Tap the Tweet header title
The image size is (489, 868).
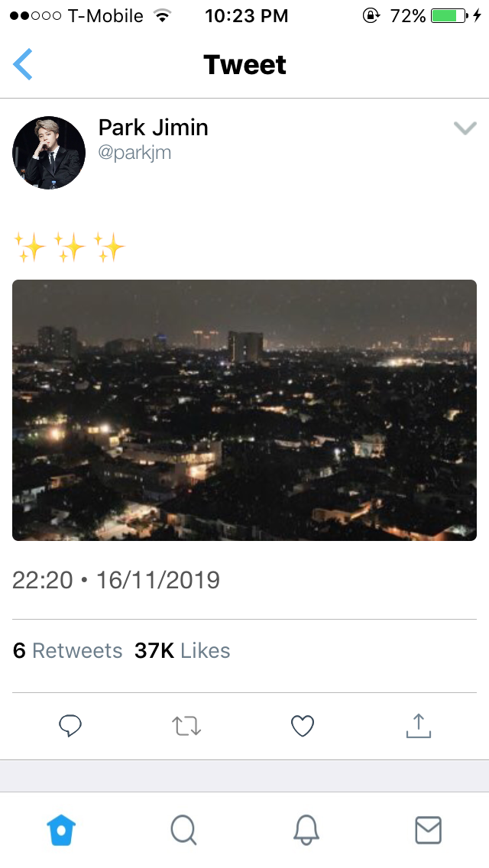[244, 65]
